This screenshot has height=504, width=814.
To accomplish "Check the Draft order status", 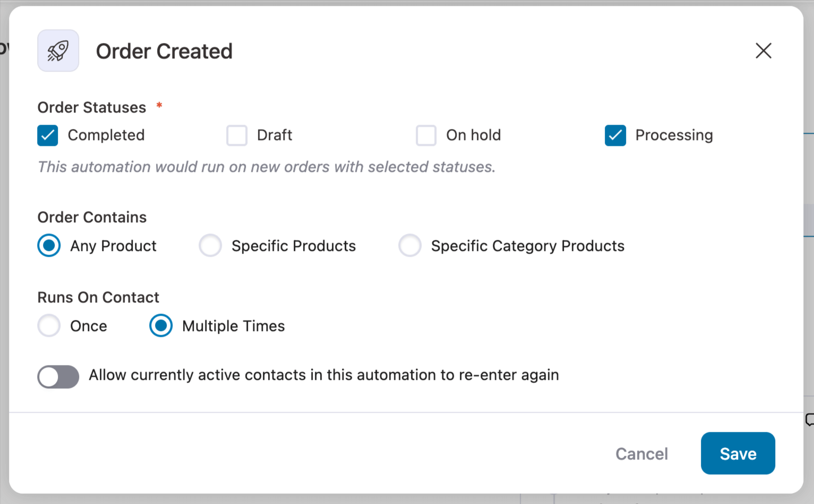I will (237, 135).
